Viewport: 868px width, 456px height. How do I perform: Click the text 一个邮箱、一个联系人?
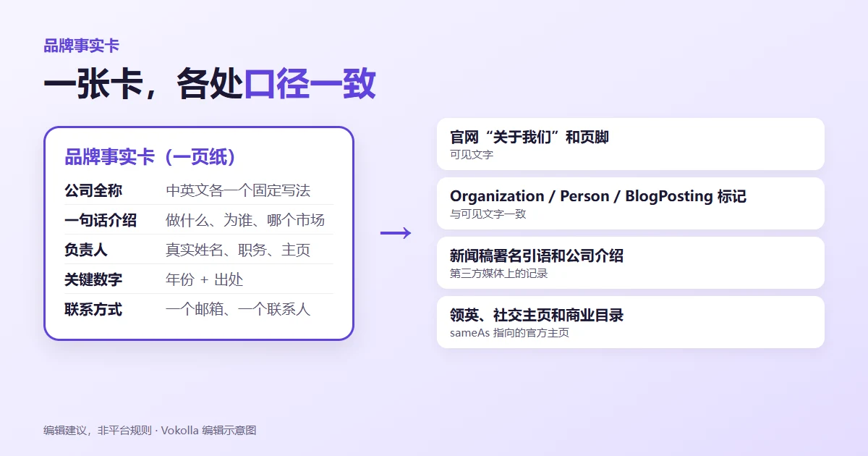[238, 309]
